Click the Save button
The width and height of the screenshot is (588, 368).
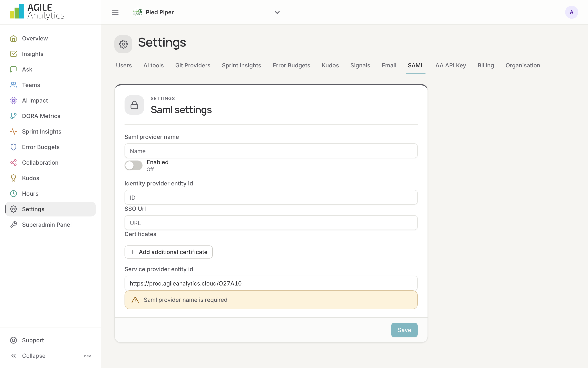tap(404, 330)
